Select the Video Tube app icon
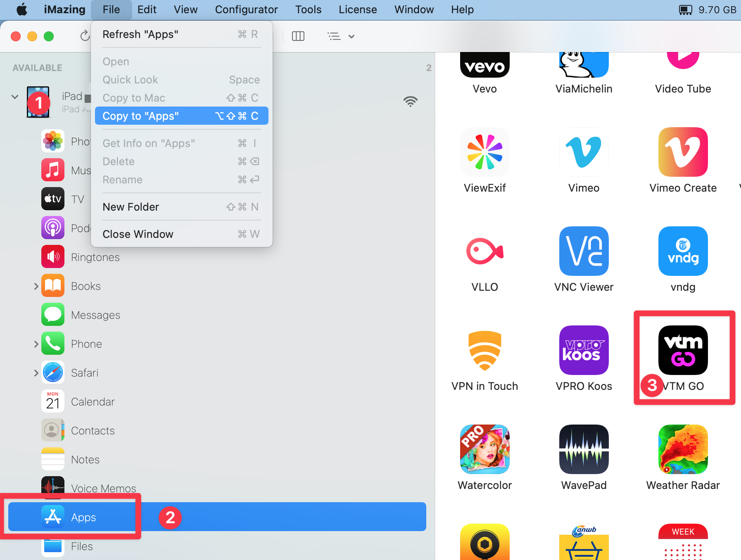This screenshot has height=560, width=741. [x=683, y=61]
